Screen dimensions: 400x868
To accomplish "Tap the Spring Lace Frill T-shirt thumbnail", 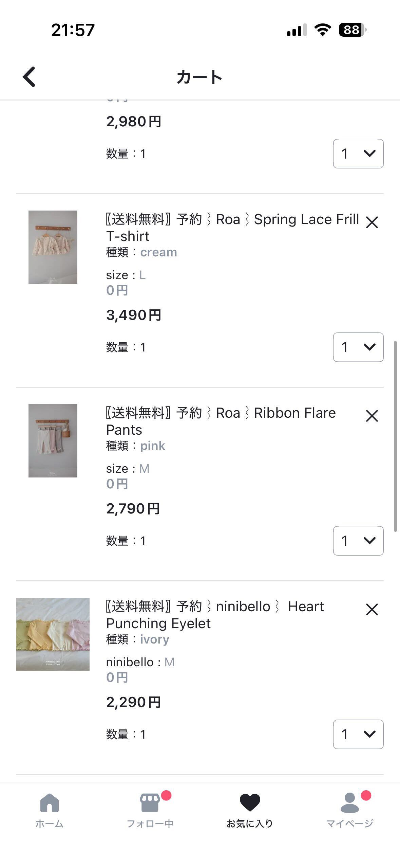I will click(53, 247).
